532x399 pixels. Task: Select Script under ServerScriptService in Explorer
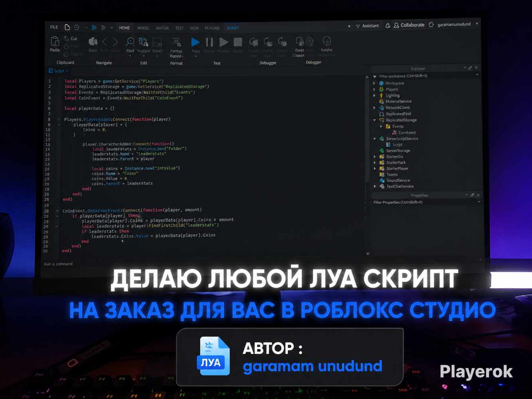click(397, 145)
